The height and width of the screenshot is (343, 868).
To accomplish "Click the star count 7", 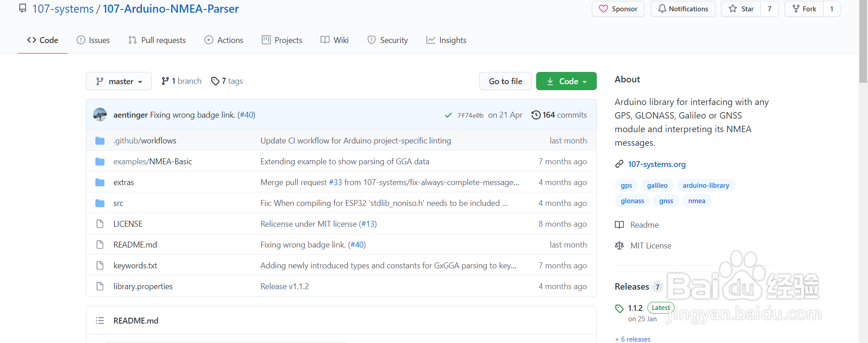I will point(769,9).
